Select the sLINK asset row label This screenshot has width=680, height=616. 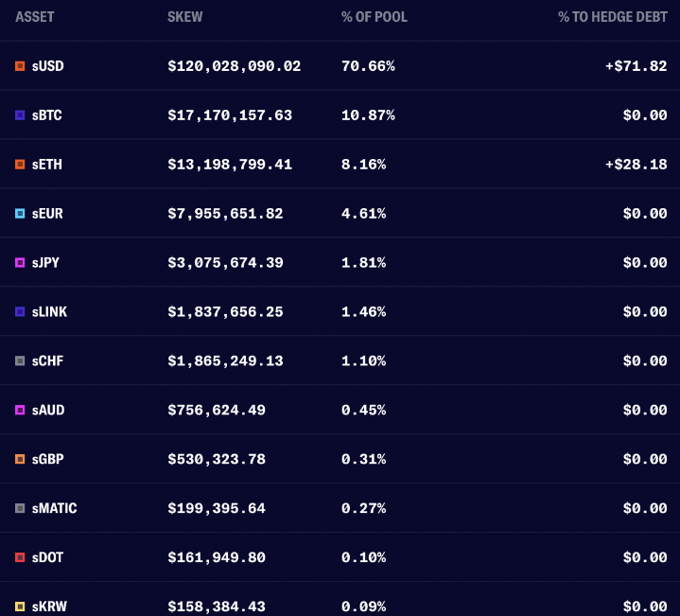click(x=49, y=312)
